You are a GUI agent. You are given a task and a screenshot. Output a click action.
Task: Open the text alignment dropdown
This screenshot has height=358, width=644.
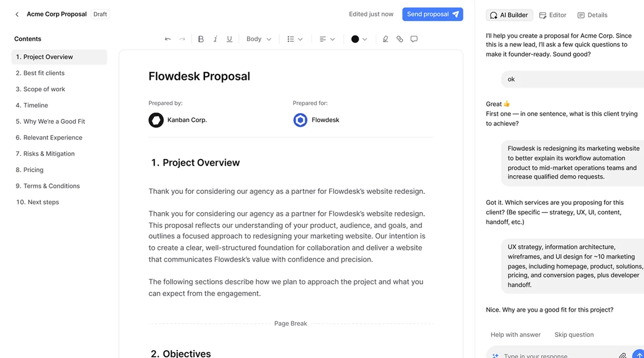pos(327,38)
